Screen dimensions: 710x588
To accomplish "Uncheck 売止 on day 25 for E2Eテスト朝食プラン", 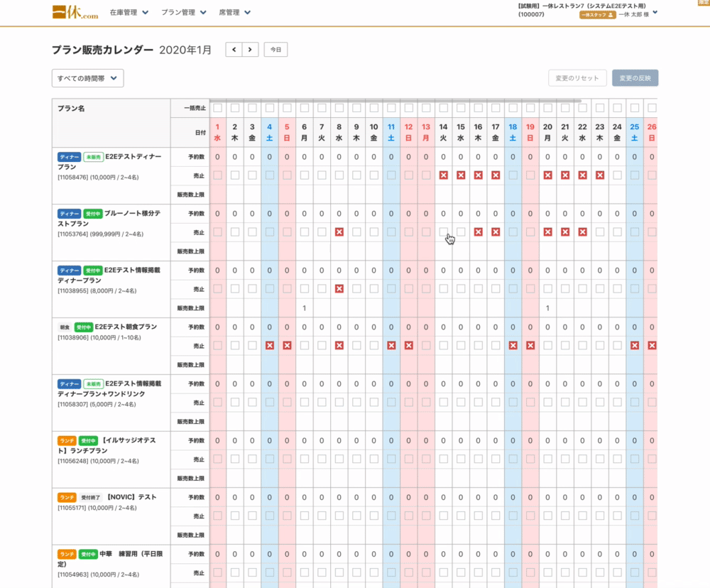I will point(634,346).
